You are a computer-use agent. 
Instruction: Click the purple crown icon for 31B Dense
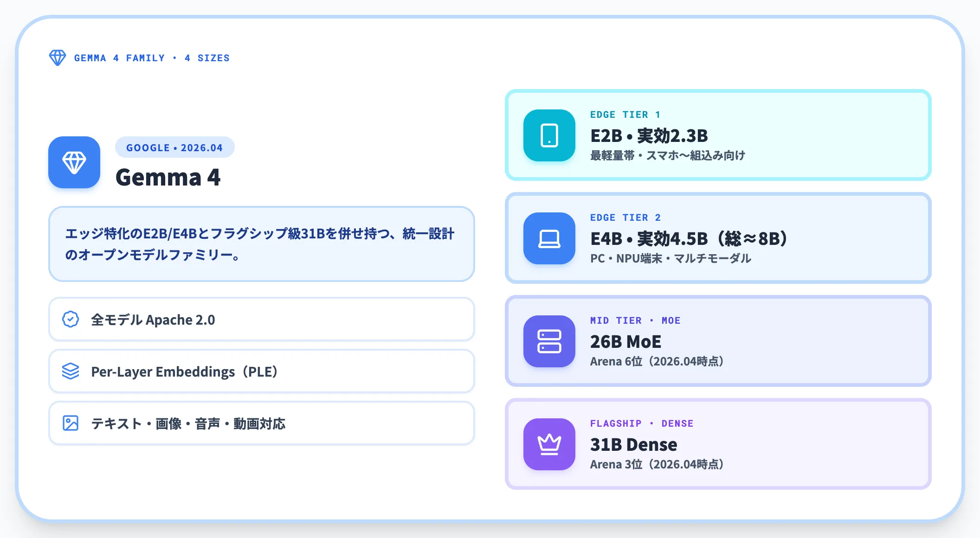(x=549, y=444)
